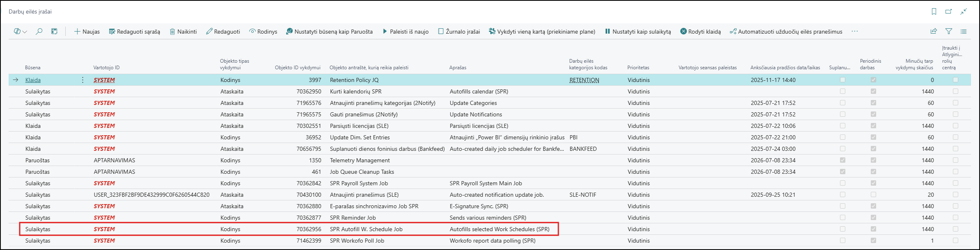Select the Telemetry Management cell
This screenshot has width=980, height=250.
tap(360, 160)
